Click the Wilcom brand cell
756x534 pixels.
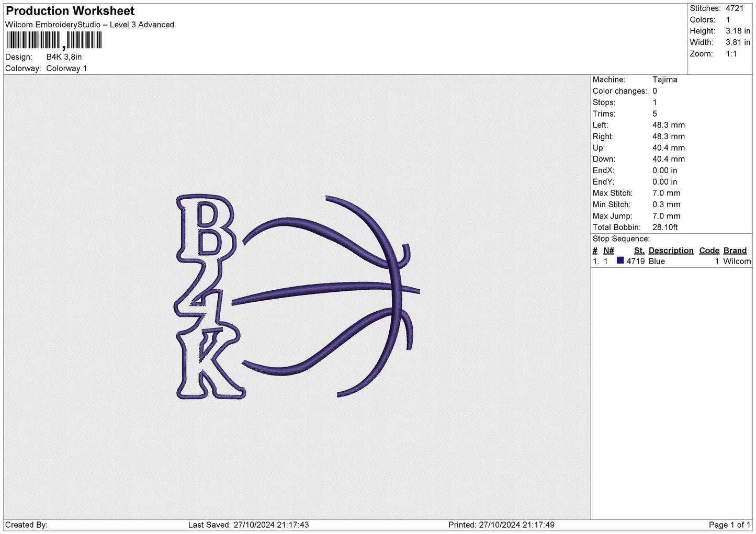coord(737,262)
